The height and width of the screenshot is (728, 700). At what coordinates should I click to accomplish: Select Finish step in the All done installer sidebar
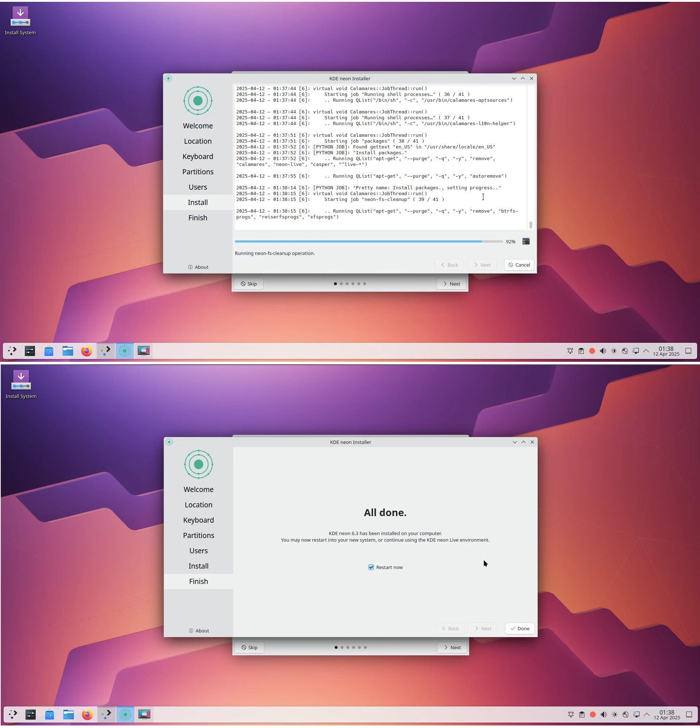(x=198, y=581)
